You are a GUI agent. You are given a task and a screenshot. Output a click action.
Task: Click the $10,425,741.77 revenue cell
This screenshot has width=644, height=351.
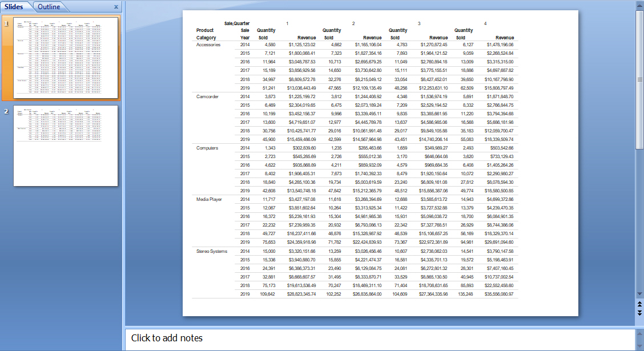pyautogui.click(x=301, y=131)
